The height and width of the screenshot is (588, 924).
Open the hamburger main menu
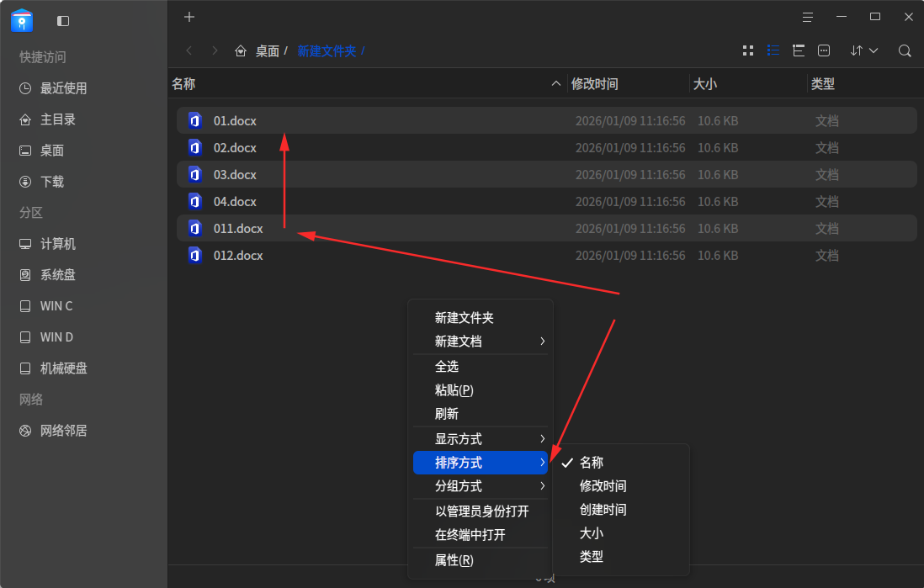tap(807, 17)
